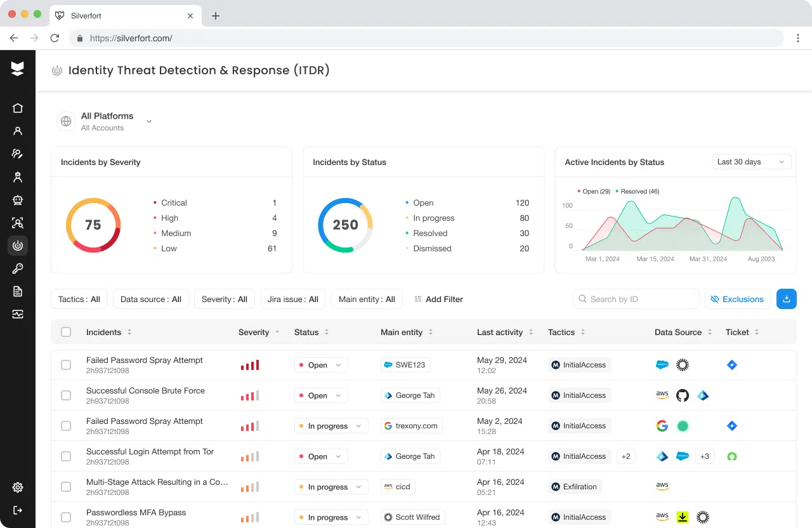812x528 pixels.
Task: Open the Tactics : All filter
Action: coord(79,299)
